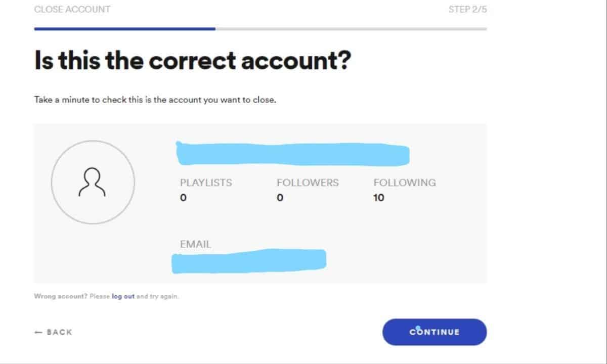Select the PLAYLISTS label
The height and width of the screenshot is (364, 607).
[x=205, y=183]
